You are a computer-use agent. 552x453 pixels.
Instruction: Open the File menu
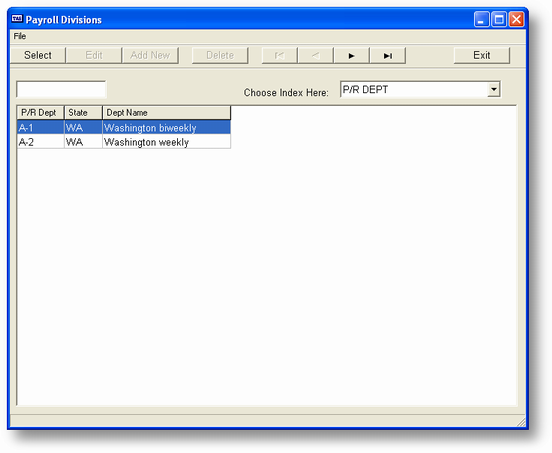coord(20,36)
